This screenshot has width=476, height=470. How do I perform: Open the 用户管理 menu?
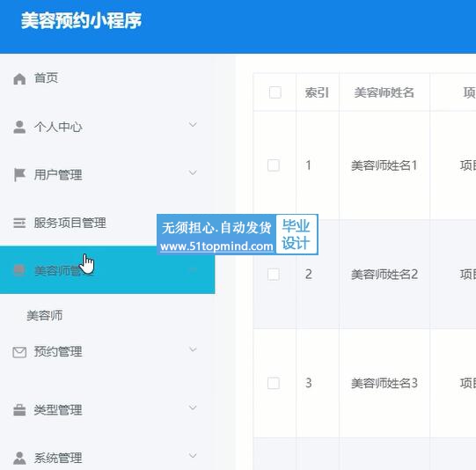[x=107, y=174]
